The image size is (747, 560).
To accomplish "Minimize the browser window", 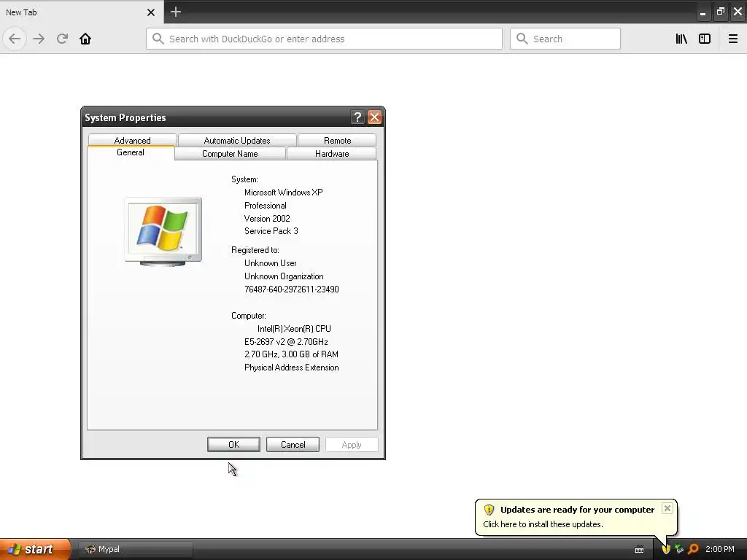I will [703, 12].
